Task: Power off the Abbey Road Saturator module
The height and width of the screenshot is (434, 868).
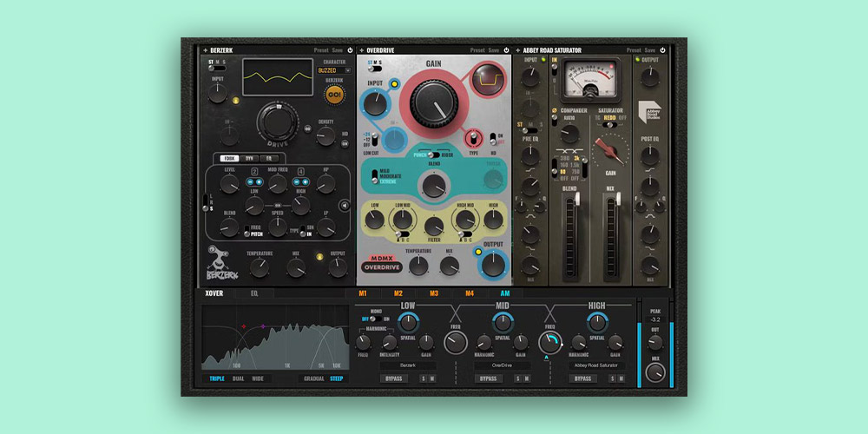Action: (x=662, y=49)
